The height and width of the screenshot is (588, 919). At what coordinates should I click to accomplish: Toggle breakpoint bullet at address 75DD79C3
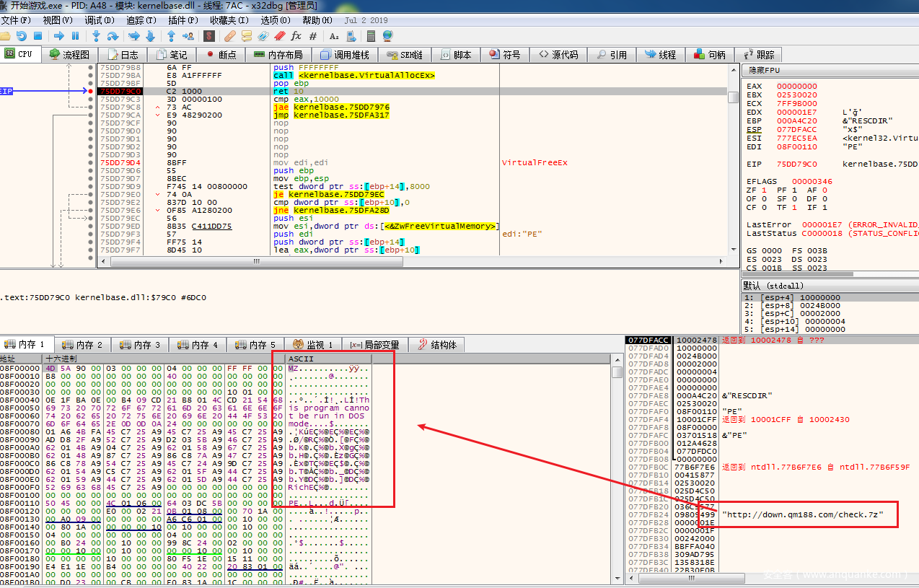click(91, 100)
